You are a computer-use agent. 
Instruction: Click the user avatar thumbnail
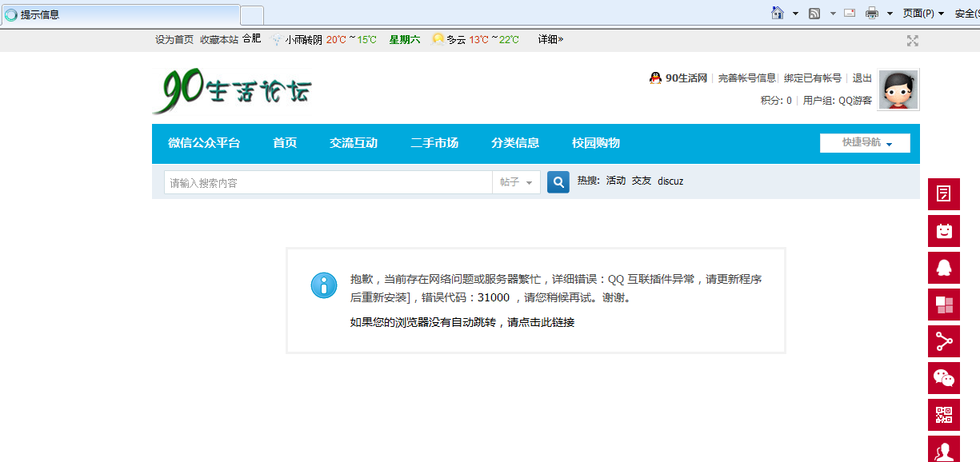click(898, 90)
